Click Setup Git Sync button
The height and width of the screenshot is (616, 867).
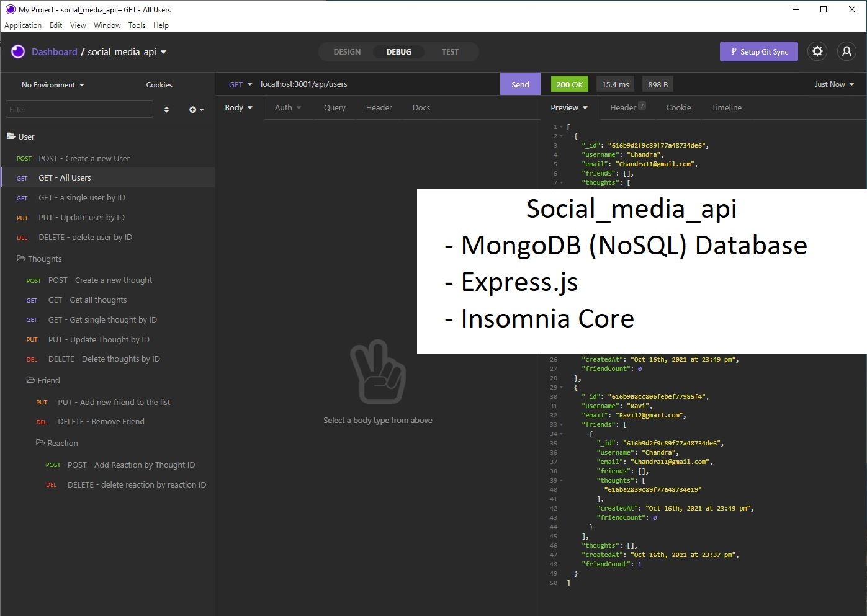coord(760,52)
